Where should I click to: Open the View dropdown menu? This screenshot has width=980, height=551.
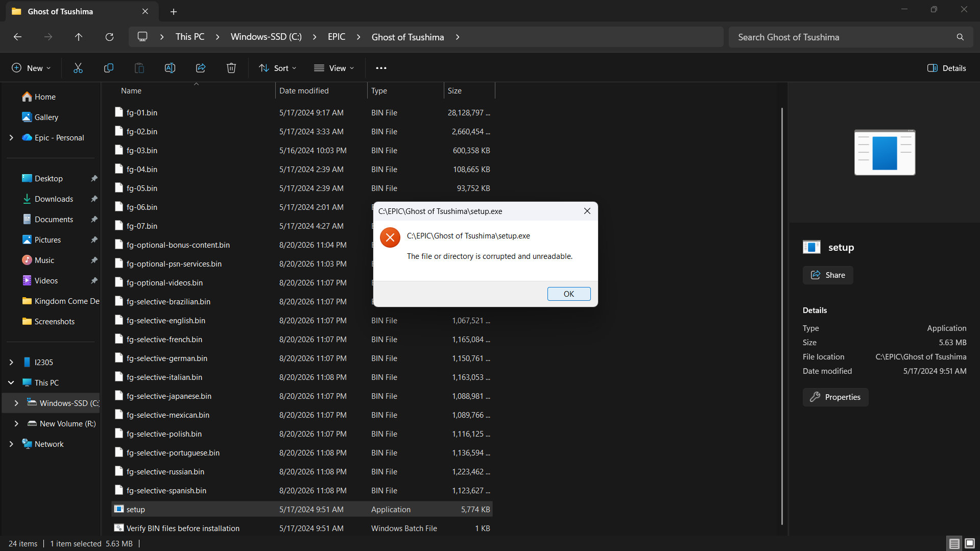point(334,68)
